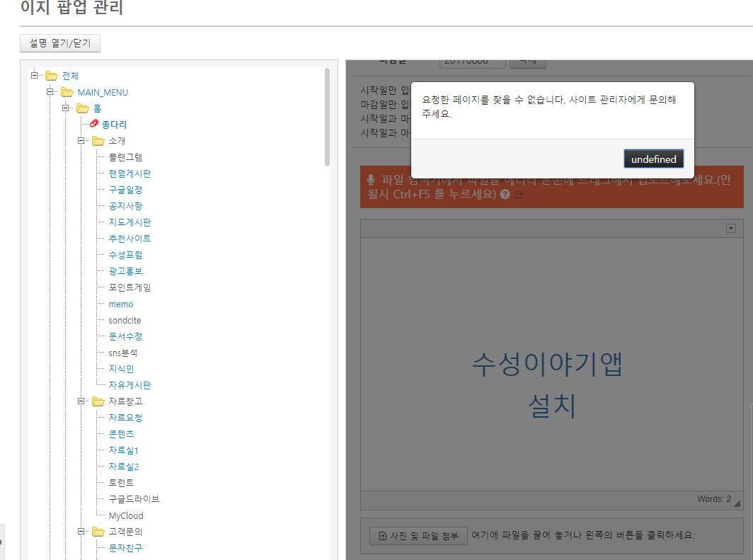753x560 pixels.
Task: Click the MAIN_MENU folder icon
Action: pos(67,91)
